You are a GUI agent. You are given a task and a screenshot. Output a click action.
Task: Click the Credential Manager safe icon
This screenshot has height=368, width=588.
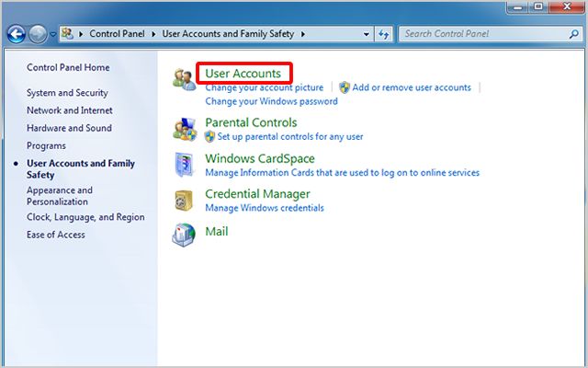click(x=184, y=200)
